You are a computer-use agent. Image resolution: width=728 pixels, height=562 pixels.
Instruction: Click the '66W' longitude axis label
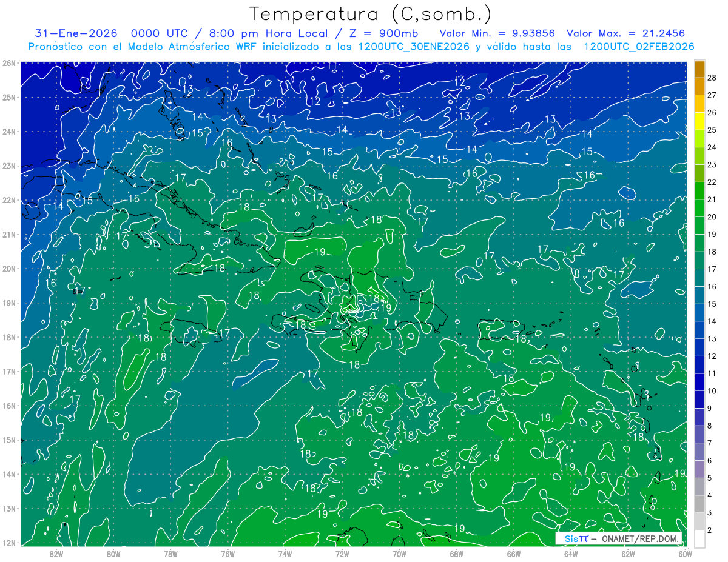[514, 554]
